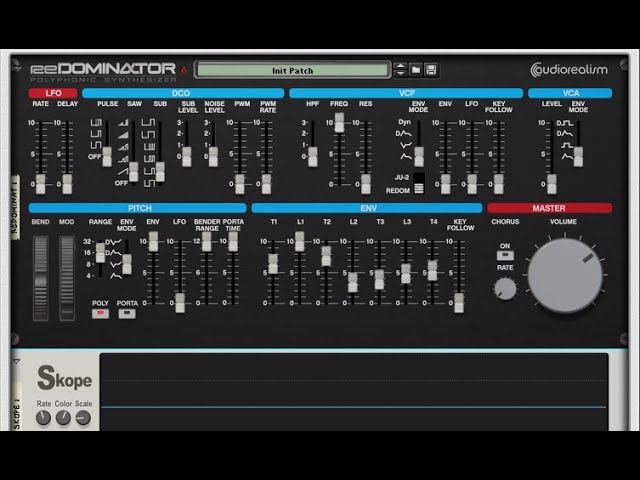Click the VCF LFO amount slider
This screenshot has width=640, height=480.
[472, 184]
